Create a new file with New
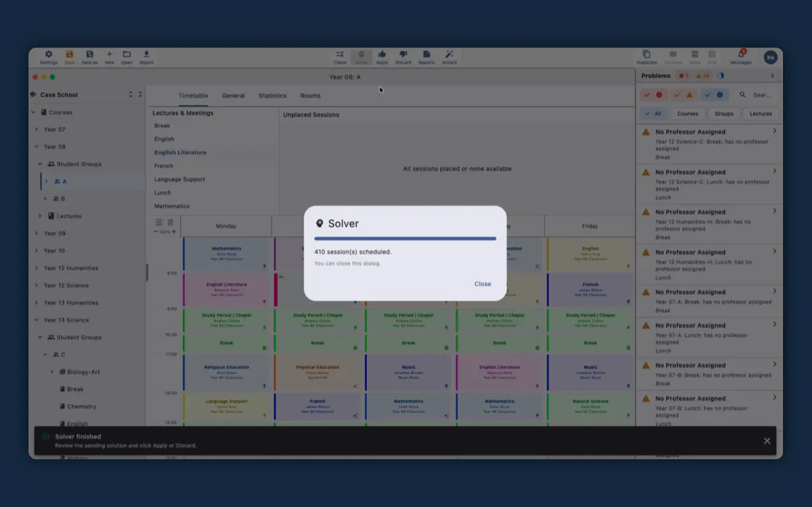Image resolution: width=812 pixels, height=507 pixels. [x=109, y=58]
